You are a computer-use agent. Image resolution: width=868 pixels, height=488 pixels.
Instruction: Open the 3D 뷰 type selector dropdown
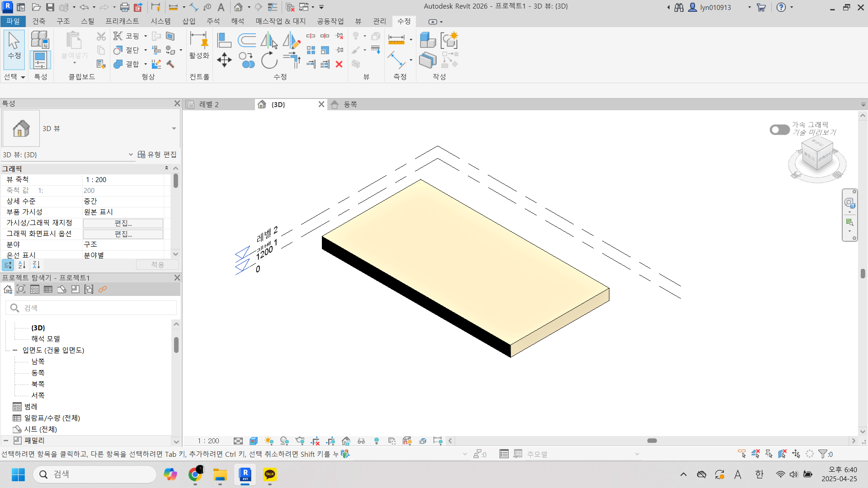174,129
